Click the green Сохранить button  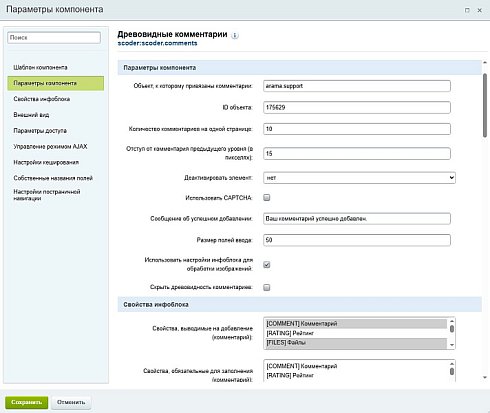pyautogui.click(x=26, y=402)
